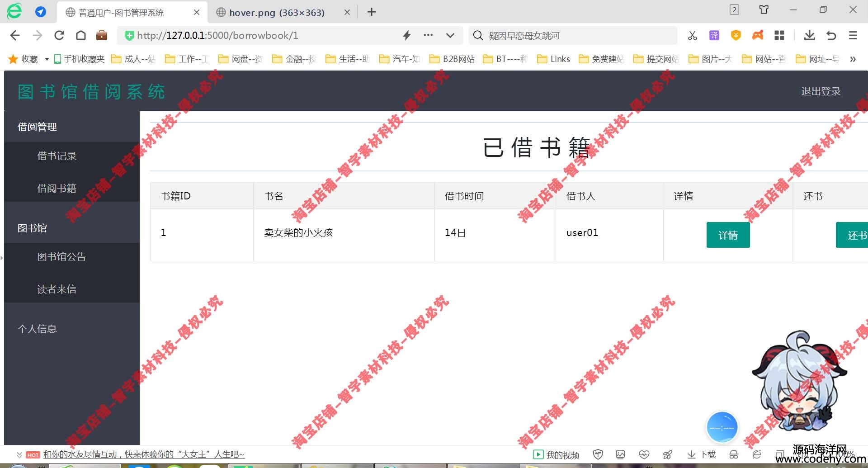Open the scissors screenshot tool
Image resolution: width=868 pixels, height=468 pixels.
point(692,35)
